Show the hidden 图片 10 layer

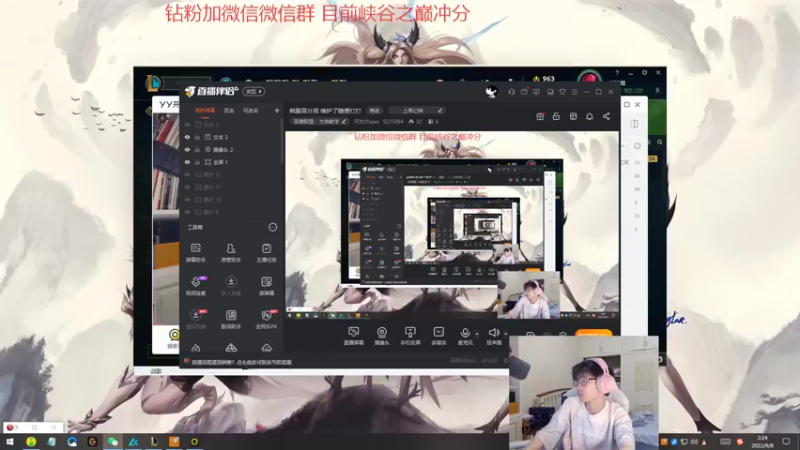(x=187, y=199)
